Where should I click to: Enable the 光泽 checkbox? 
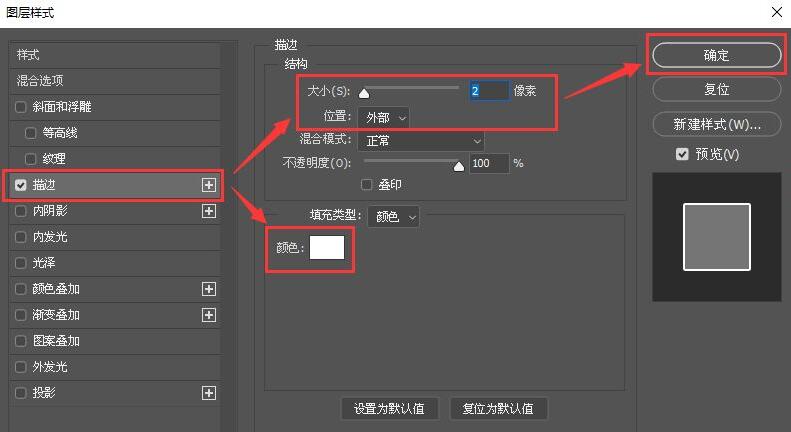[x=21, y=263]
